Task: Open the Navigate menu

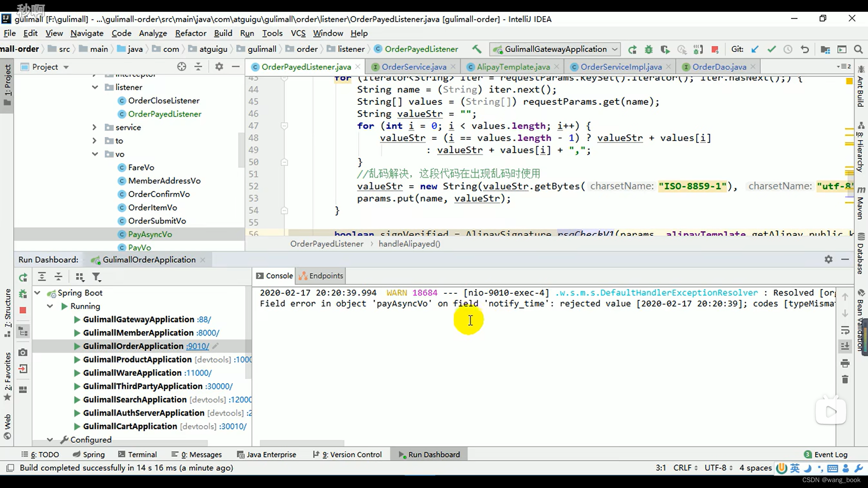Action: (87, 33)
